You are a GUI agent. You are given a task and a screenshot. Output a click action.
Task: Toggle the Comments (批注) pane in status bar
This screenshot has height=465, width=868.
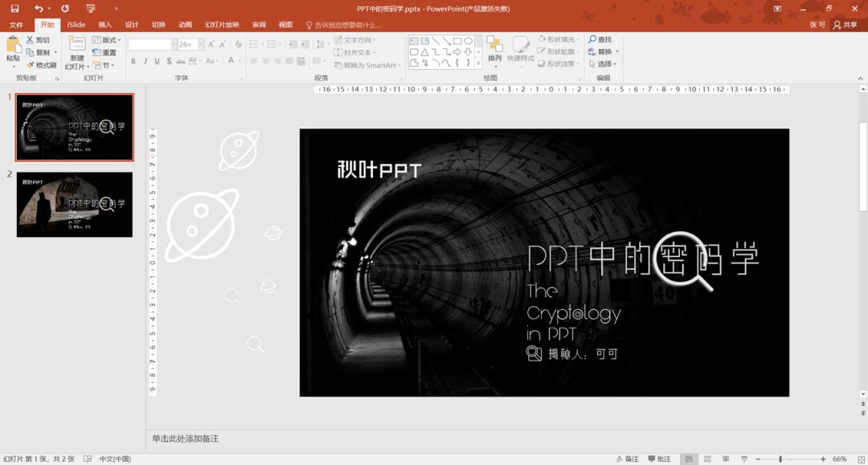click(x=658, y=459)
